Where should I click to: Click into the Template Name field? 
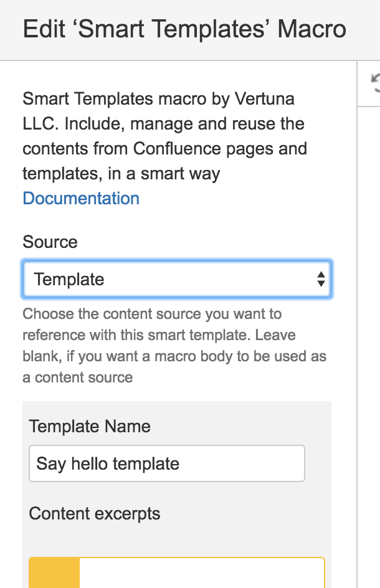point(167,463)
